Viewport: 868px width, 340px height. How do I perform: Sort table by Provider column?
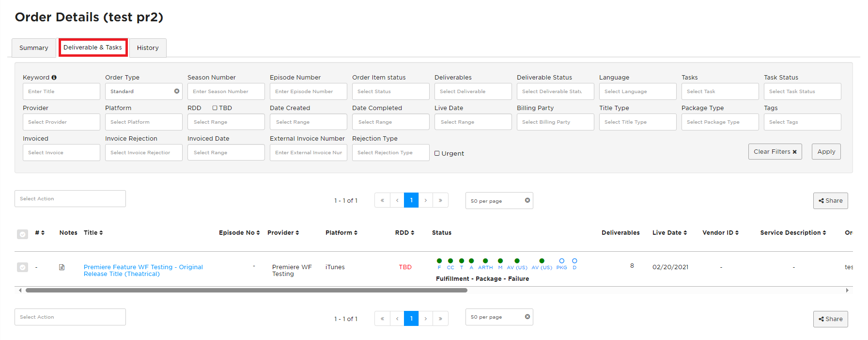(x=283, y=233)
